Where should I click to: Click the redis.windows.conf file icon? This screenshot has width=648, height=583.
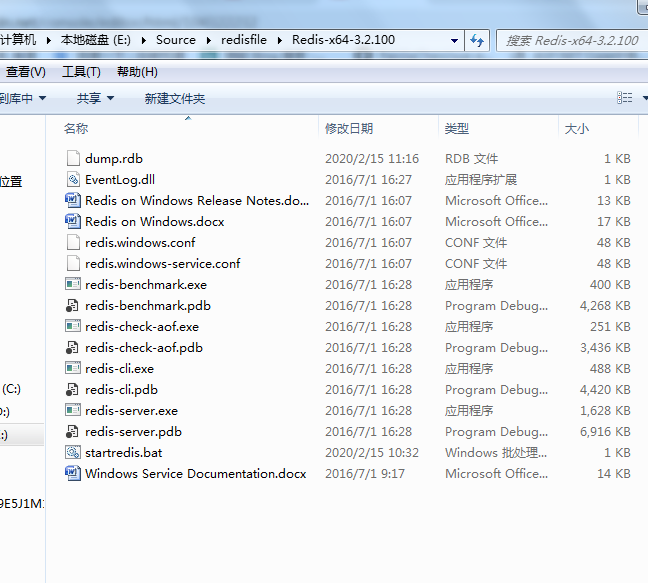(x=73, y=242)
